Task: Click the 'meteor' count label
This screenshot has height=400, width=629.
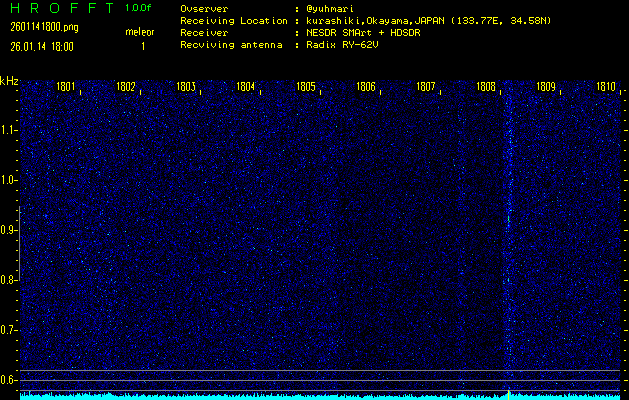Action: coord(140,32)
